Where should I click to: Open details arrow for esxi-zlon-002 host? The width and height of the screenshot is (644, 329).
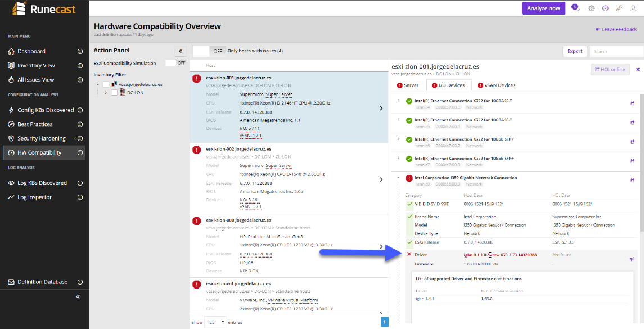pyautogui.click(x=381, y=179)
